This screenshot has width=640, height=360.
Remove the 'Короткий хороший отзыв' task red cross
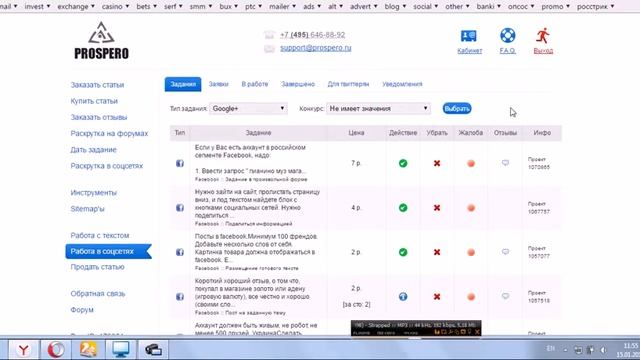pyautogui.click(x=437, y=297)
